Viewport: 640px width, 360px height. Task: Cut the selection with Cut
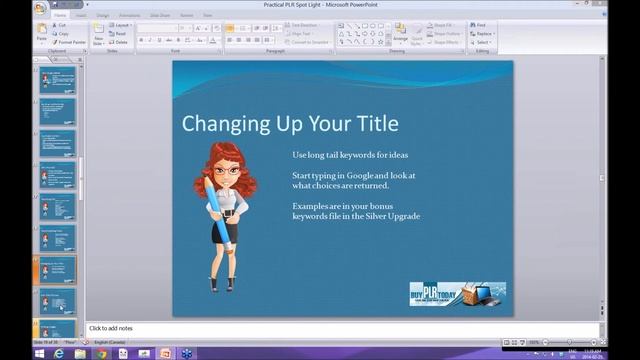click(x=59, y=25)
